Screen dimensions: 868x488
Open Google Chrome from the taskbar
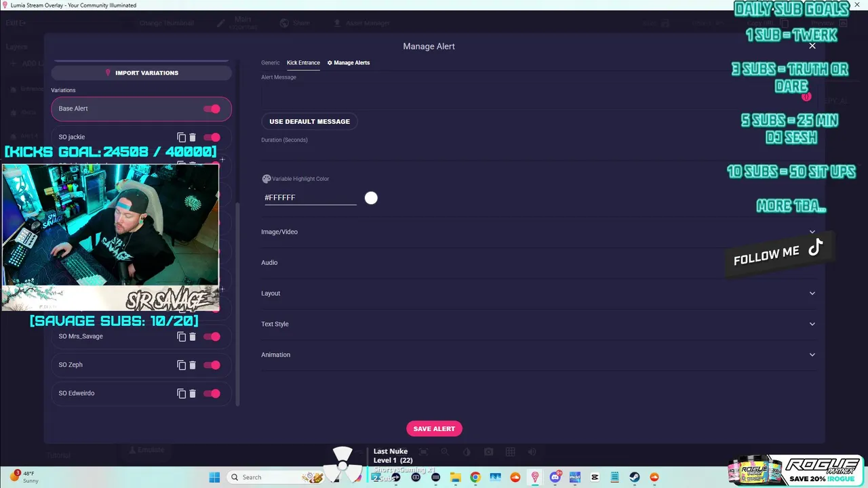pos(475,477)
